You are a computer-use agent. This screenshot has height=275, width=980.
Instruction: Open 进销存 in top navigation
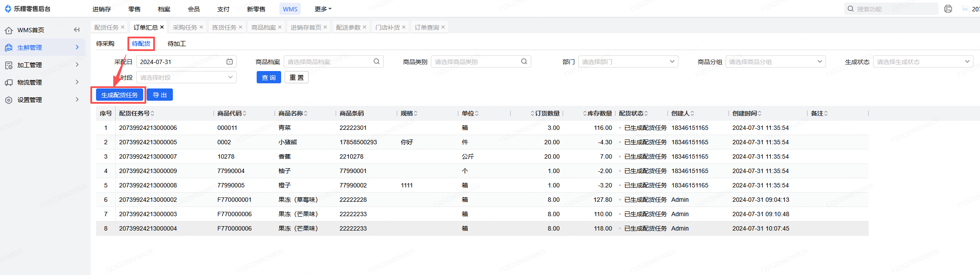102,9
